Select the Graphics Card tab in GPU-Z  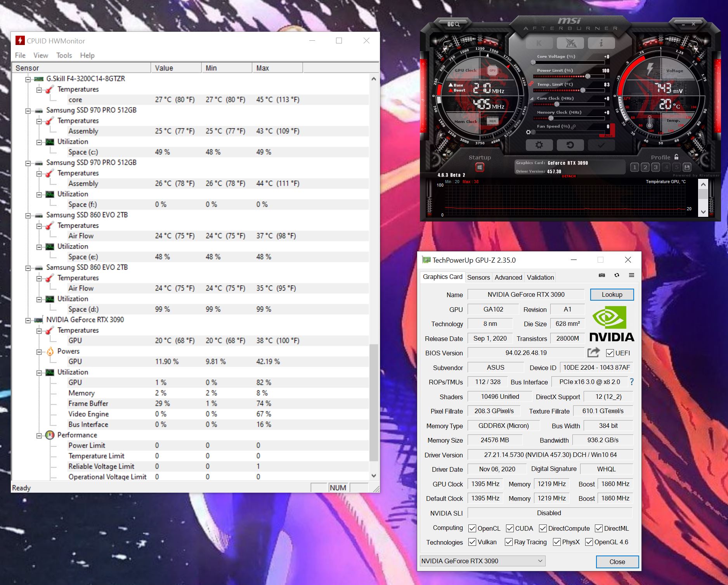[442, 277]
